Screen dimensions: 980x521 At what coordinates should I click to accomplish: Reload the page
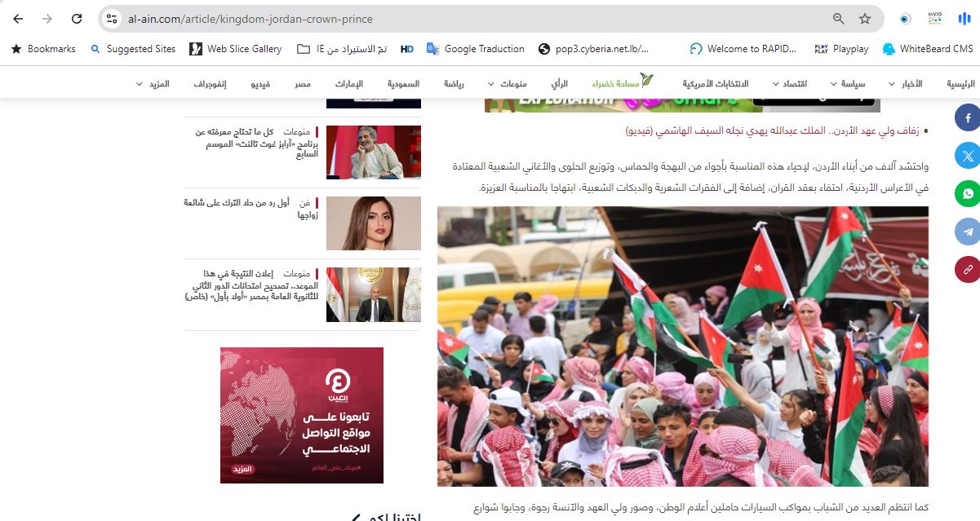tap(77, 19)
